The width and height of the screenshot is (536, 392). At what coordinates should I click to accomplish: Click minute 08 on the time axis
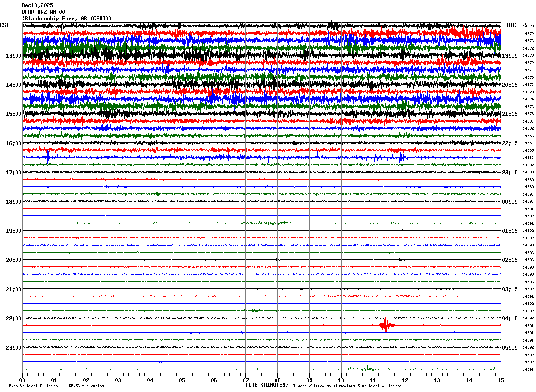[277, 380]
